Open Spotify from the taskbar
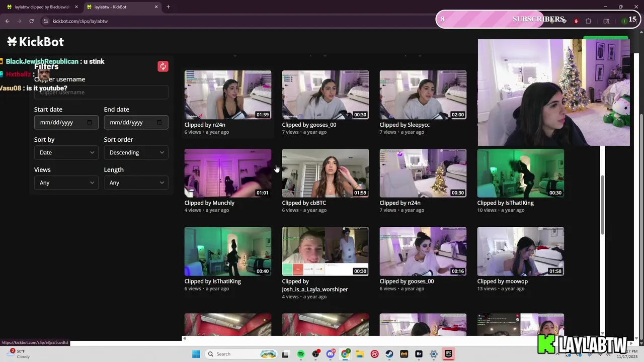 [301, 354]
